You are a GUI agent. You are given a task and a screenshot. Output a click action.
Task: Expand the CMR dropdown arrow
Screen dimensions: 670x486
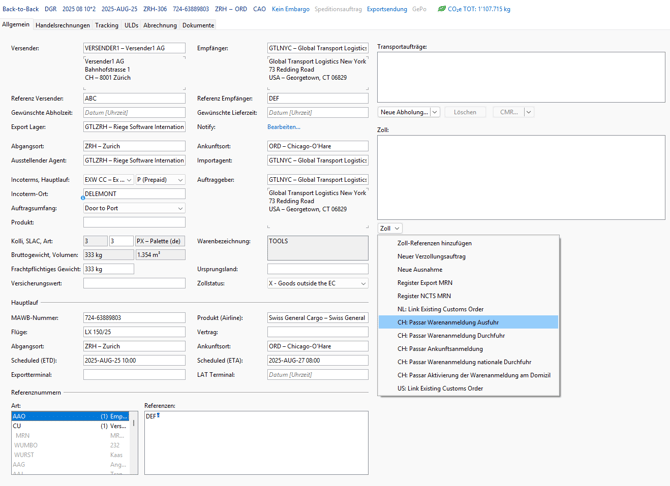coord(529,112)
